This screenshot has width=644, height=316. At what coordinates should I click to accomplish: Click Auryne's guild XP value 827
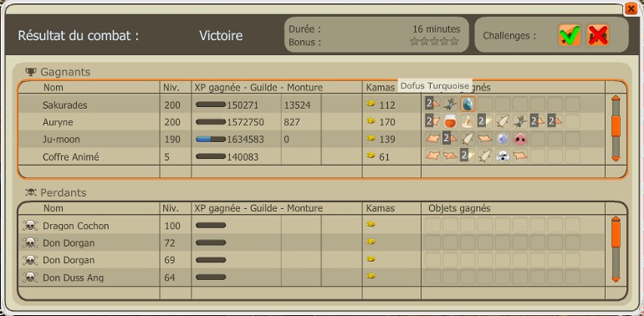pyautogui.click(x=292, y=122)
